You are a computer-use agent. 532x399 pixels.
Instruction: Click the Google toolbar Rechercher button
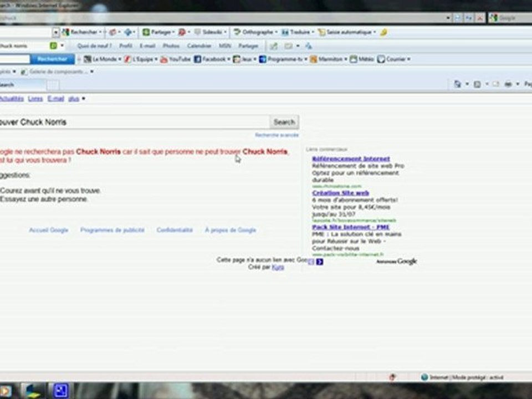[x=82, y=32]
